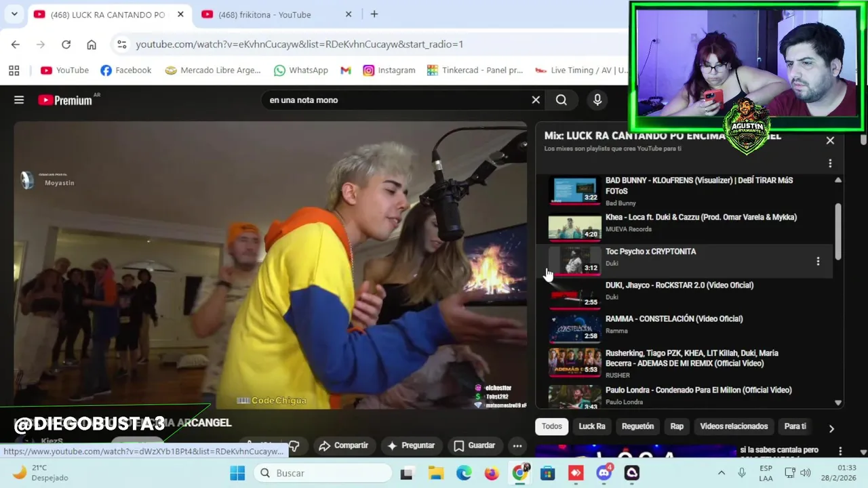
Task: Go back in browser history
Action: (16, 44)
